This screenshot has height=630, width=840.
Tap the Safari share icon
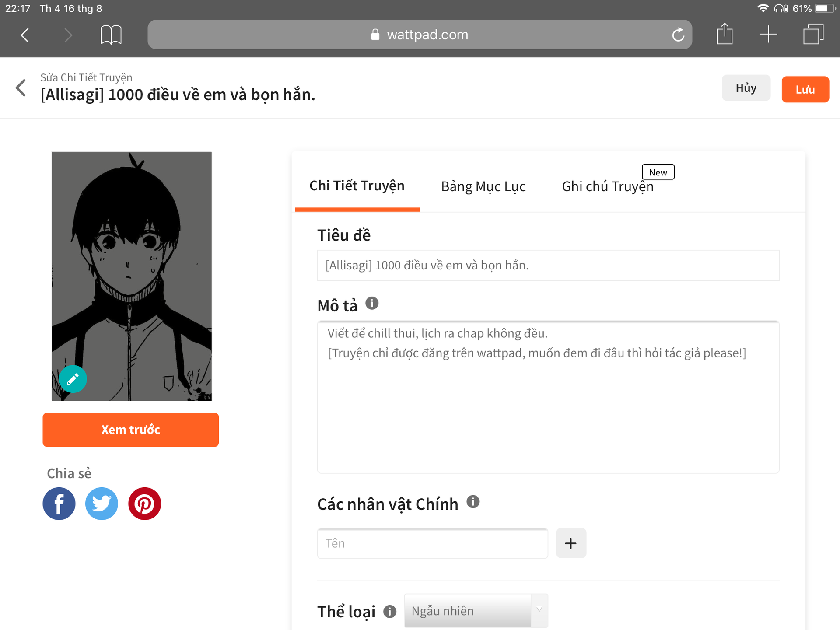coord(724,34)
